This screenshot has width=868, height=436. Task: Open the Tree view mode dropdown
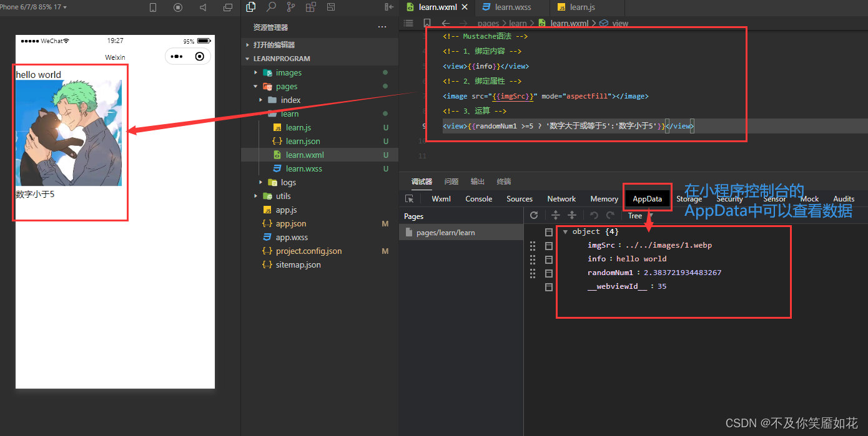[x=639, y=216]
